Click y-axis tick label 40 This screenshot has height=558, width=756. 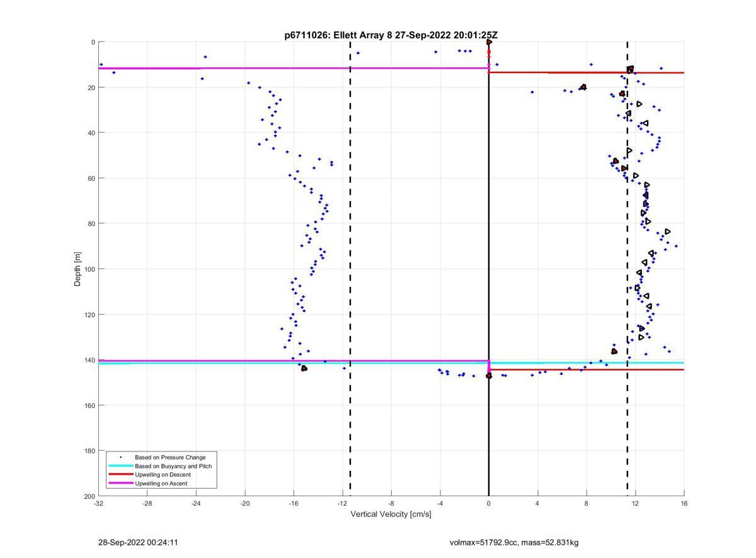pos(91,133)
